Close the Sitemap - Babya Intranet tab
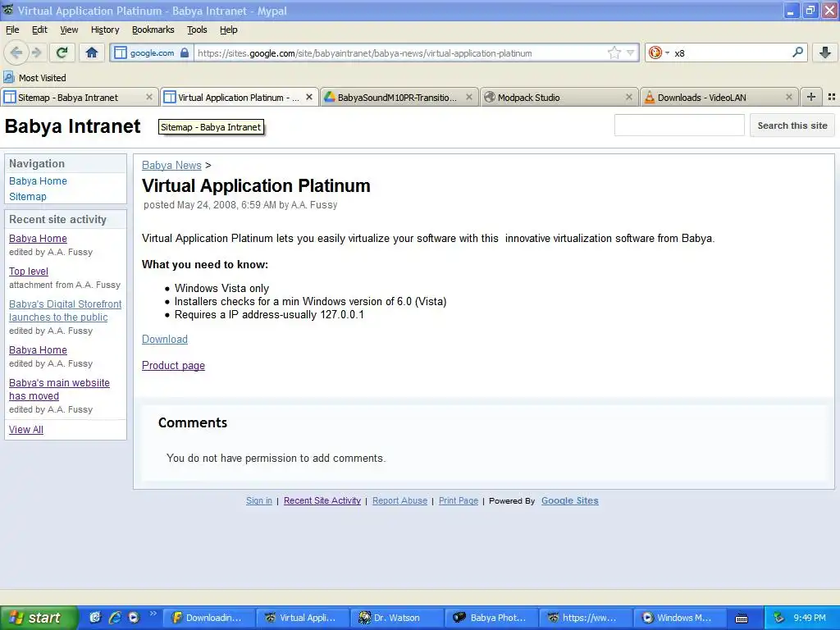The width and height of the screenshot is (840, 630). tap(149, 97)
